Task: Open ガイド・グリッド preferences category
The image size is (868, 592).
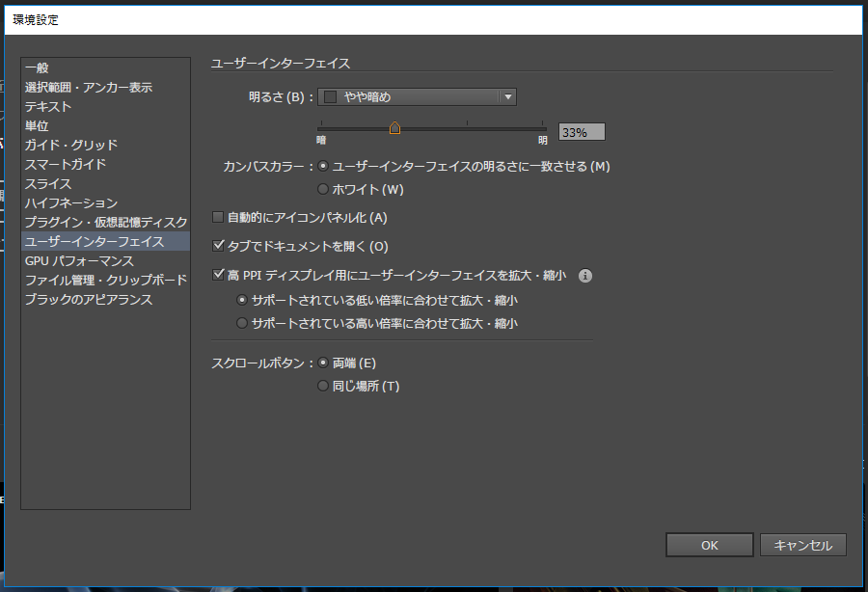Action: pos(105,145)
